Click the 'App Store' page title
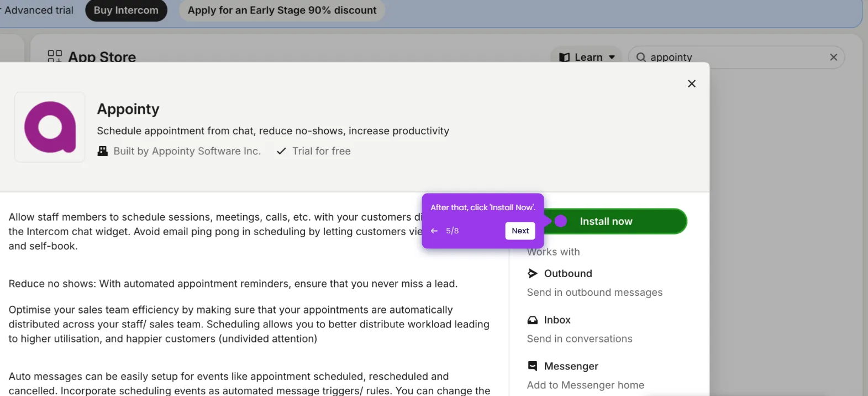Screen dimensions: 868x396 click(x=102, y=56)
